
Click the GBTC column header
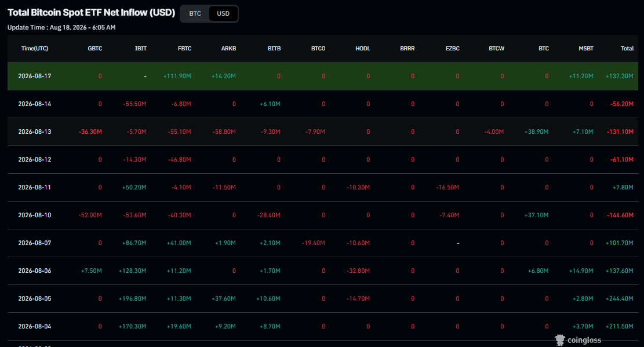click(95, 49)
